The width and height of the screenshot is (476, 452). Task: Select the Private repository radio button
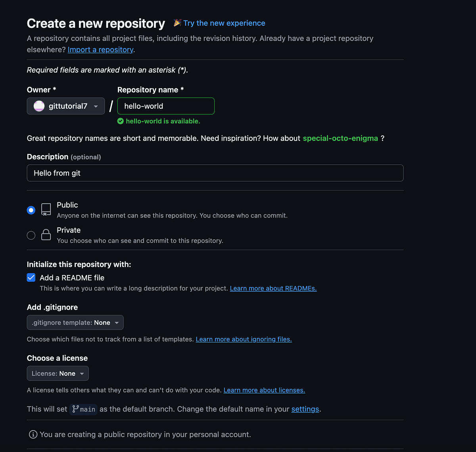pos(31,235)
